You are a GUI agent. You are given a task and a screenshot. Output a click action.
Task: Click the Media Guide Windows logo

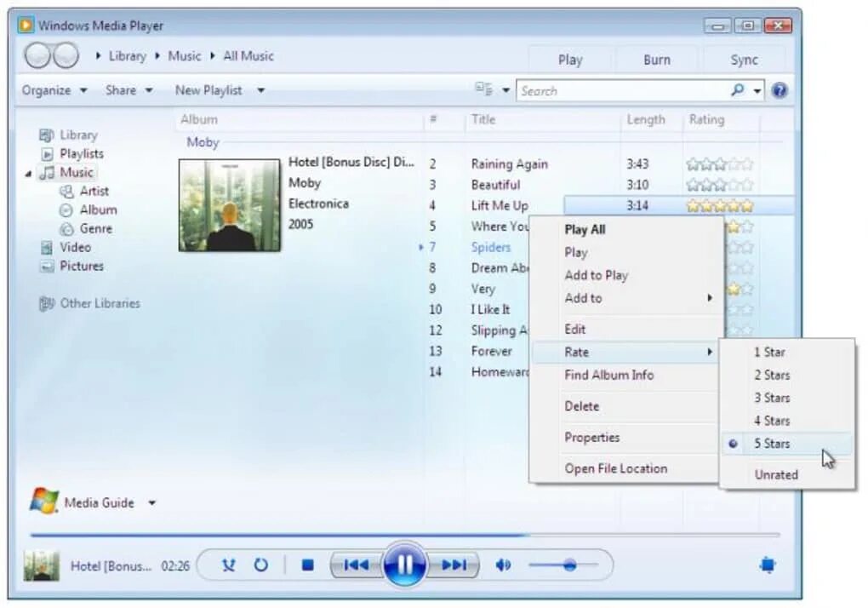[43, 501]
